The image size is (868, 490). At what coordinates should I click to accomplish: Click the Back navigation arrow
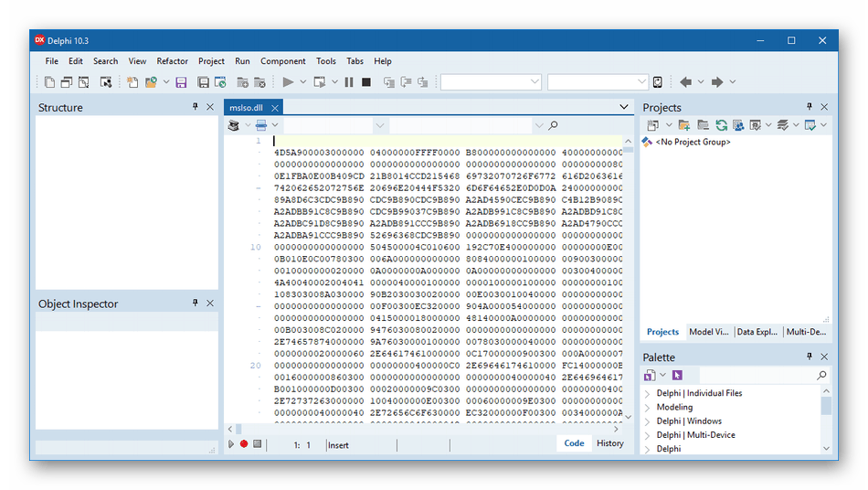click(x=686, y=82)
